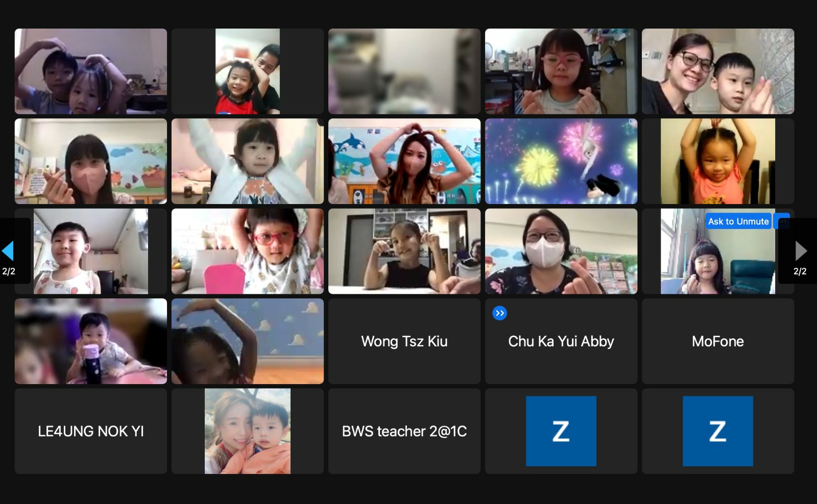817x504 pixels.
Task: Select the Wong Tsz Kiu participant tile
Action: click(404, 341)
